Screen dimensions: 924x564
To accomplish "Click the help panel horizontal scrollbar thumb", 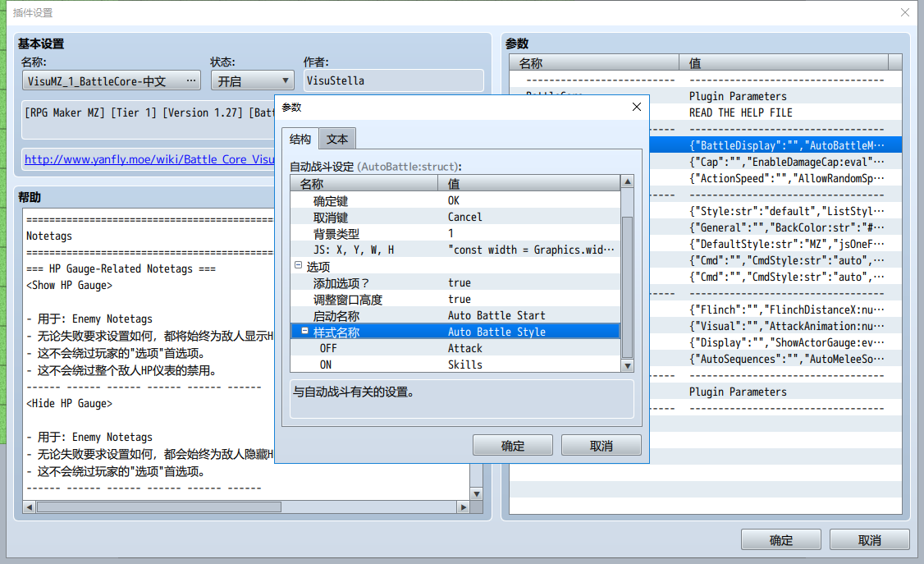I will pos(159,507).
